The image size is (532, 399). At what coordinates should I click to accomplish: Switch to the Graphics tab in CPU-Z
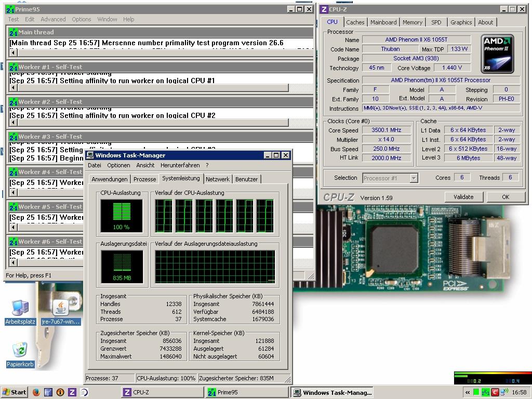coord(461,22)
